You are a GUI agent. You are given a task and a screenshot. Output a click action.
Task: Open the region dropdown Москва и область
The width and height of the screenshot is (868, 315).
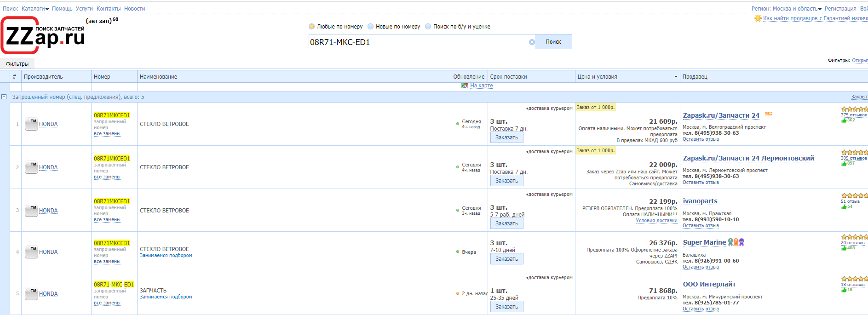click(797, 9)
